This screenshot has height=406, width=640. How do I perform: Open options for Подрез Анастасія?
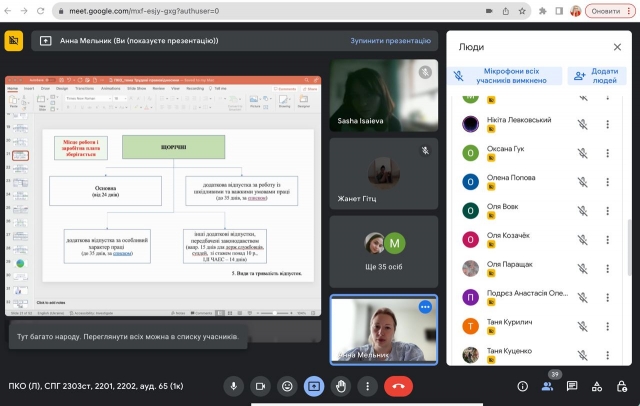(x=607, y=297)
